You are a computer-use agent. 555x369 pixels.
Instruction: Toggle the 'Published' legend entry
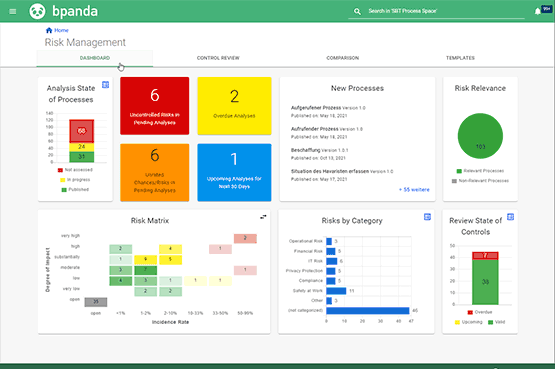pos(75,190)
